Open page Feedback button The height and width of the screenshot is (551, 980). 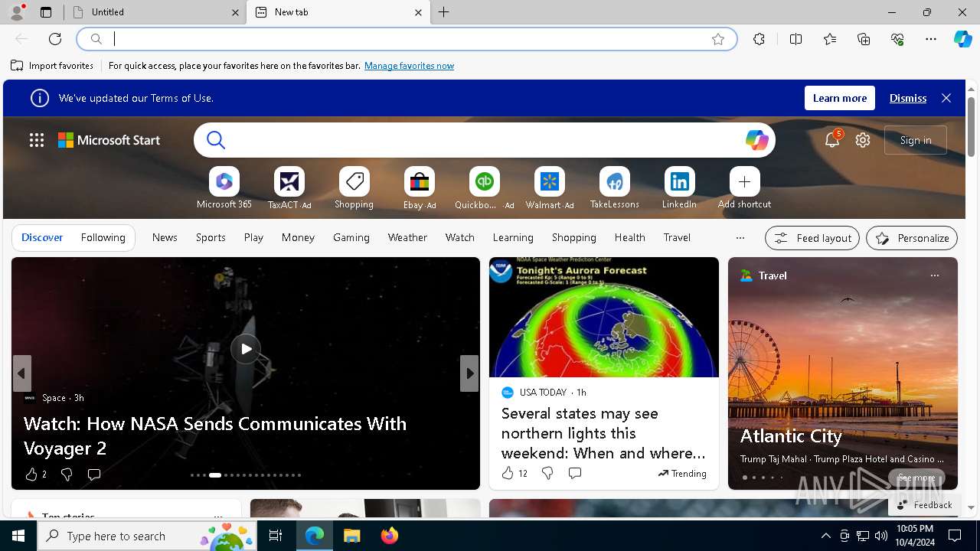coord(924,504)
